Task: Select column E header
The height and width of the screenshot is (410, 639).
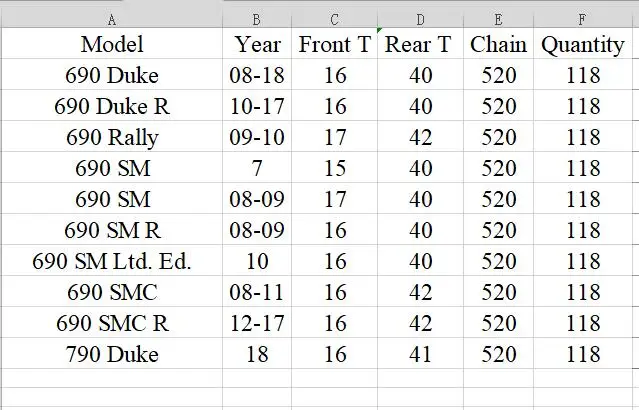Action: (x=498, y=20)
